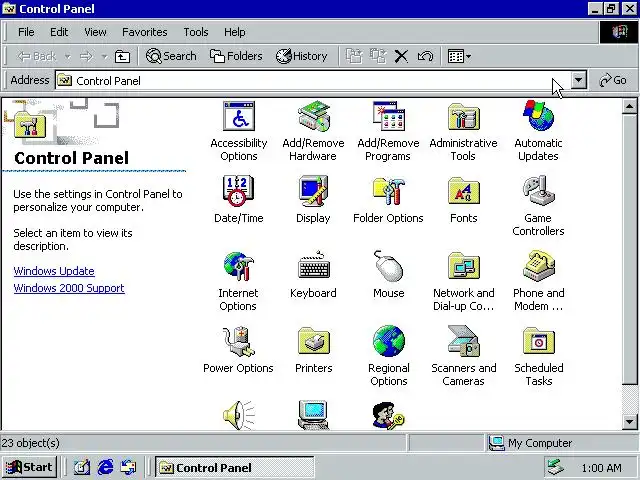Click the scrollbar down arrow
640x480 pixels.
coord(629,422)
